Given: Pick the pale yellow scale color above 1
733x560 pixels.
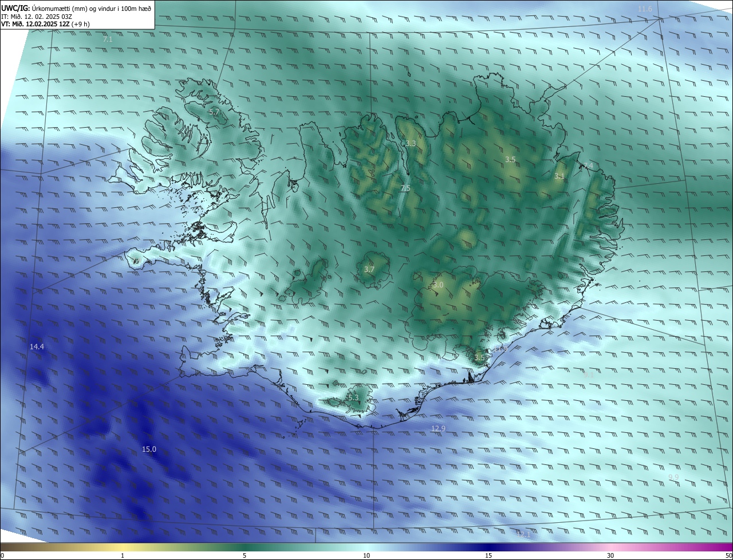Looking at the screenshot, I should (123, 547).
